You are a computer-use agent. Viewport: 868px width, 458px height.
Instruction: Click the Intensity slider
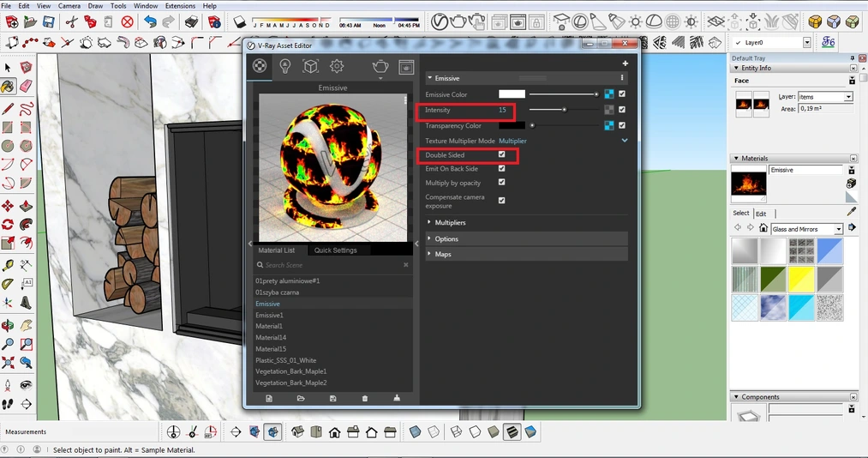pyautogui.click(x=563, y=110)
